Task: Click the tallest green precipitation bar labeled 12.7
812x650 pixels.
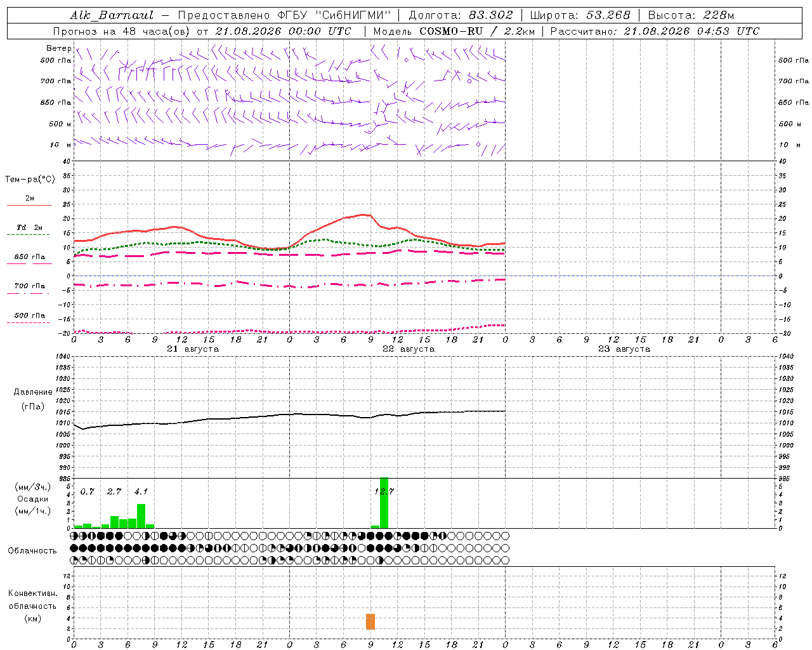Action: 384,503
